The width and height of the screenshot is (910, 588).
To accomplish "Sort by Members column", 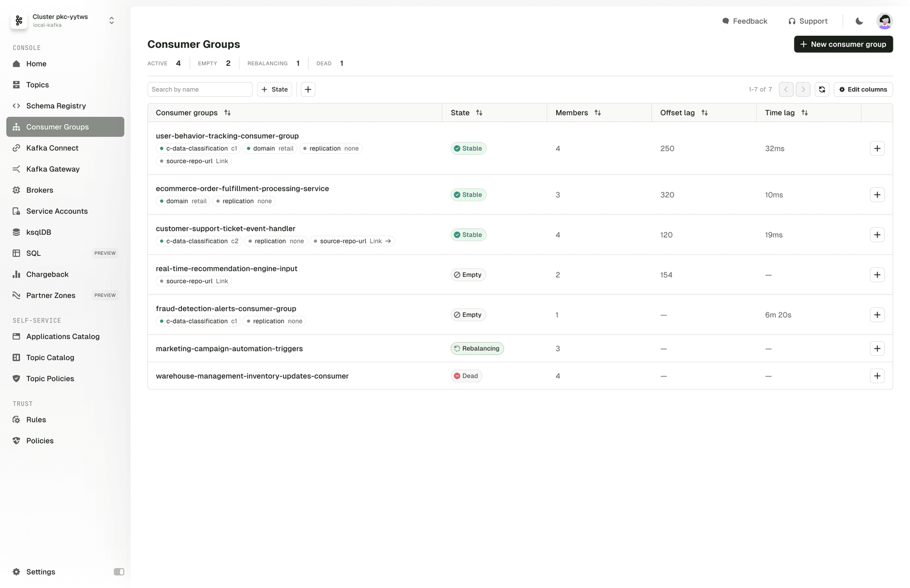I will pyautogui.click(x=597, y=113).
